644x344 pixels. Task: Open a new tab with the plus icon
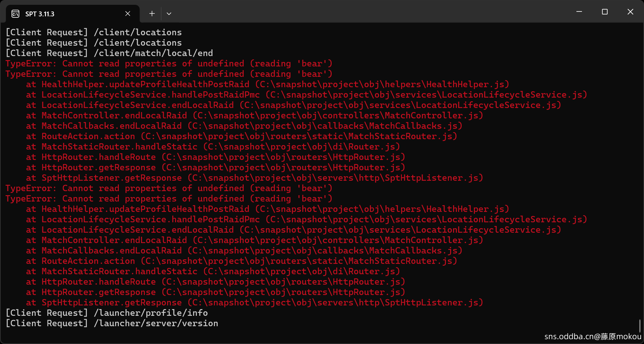pos(152,14)
